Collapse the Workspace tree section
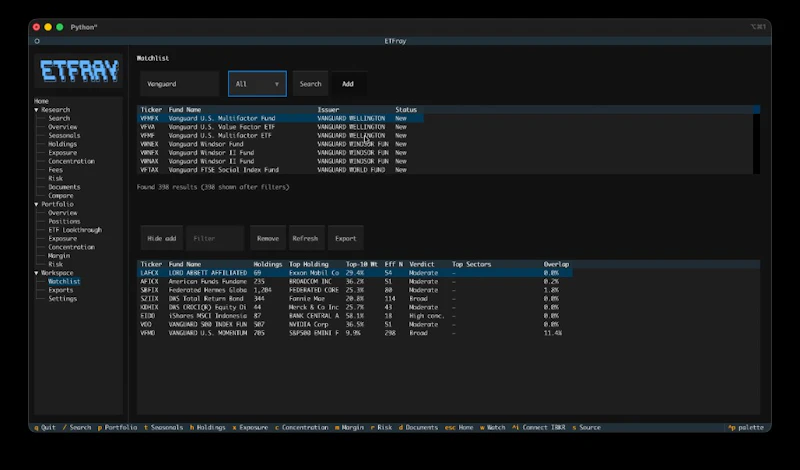 click(x=36, y=273)
